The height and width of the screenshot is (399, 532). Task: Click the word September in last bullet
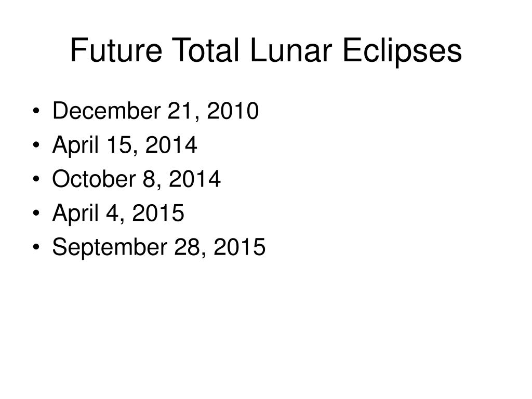(x=110, y=248)
